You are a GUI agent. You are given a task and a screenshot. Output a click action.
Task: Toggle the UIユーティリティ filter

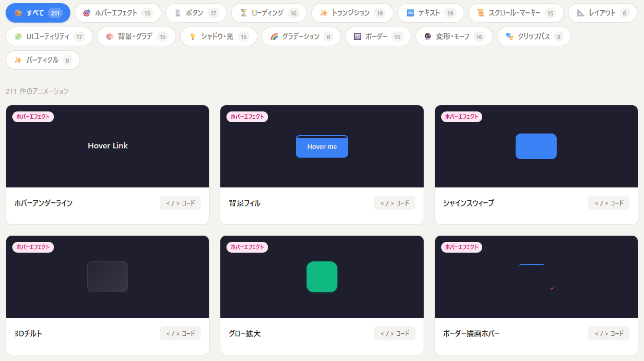tap(49, 36)
